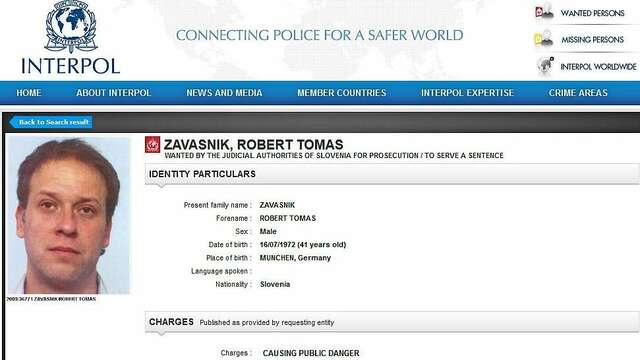
Task: Open Interpol Expertise menu item
Action: (467, 93)
